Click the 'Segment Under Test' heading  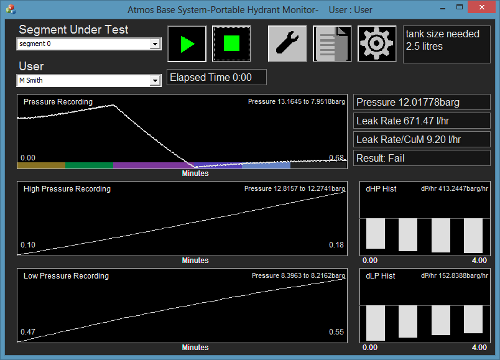click(x=73, y=30)
